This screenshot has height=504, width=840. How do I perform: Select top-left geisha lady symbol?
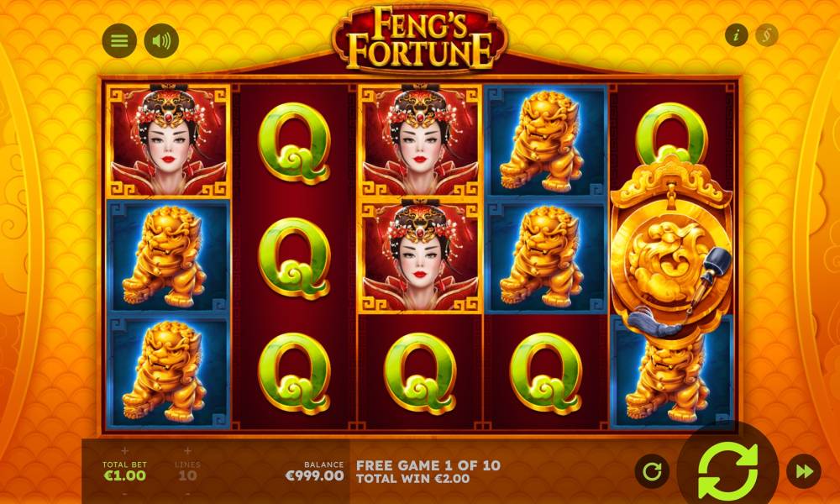click(x=169, y=141)
